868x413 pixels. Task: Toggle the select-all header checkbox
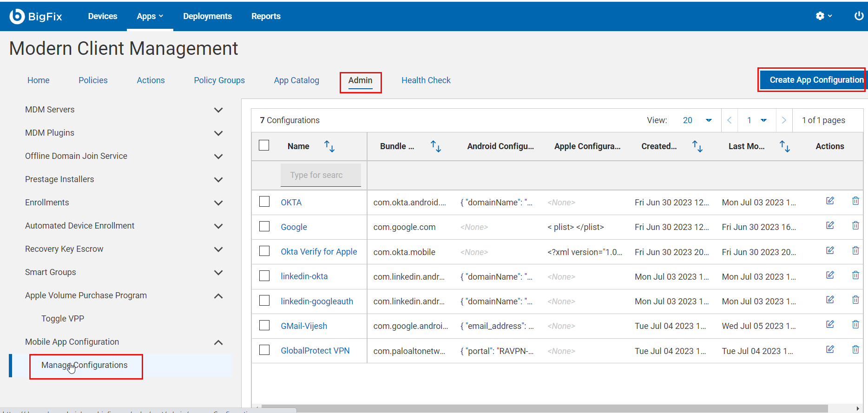tap(264, 145)
